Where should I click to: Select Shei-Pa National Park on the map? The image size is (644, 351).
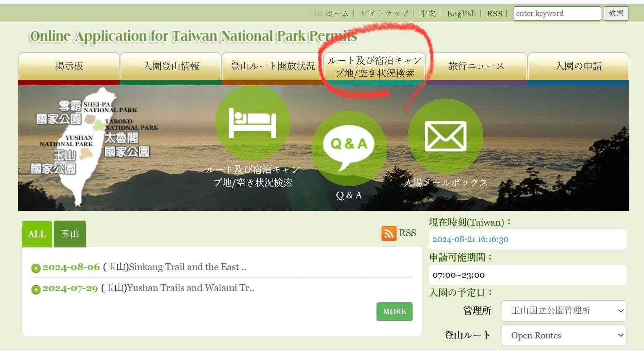click(x=88, y=119)
